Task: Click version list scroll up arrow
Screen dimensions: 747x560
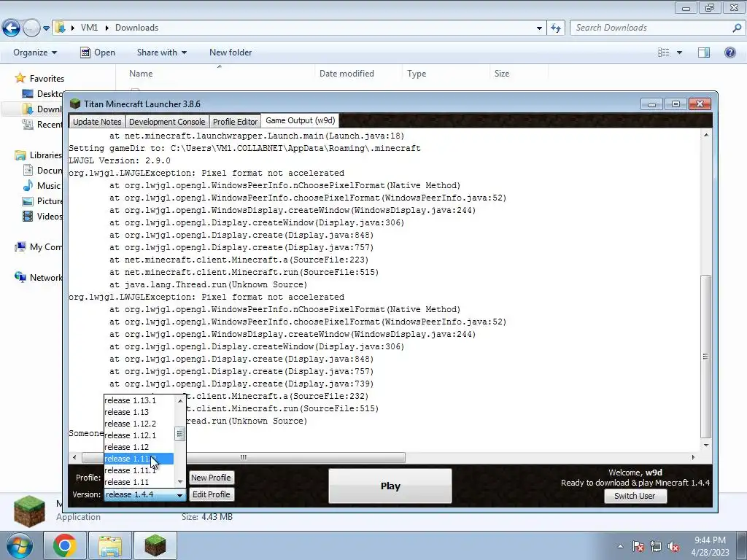Action: pyautogui.click(x=180, y=401)
